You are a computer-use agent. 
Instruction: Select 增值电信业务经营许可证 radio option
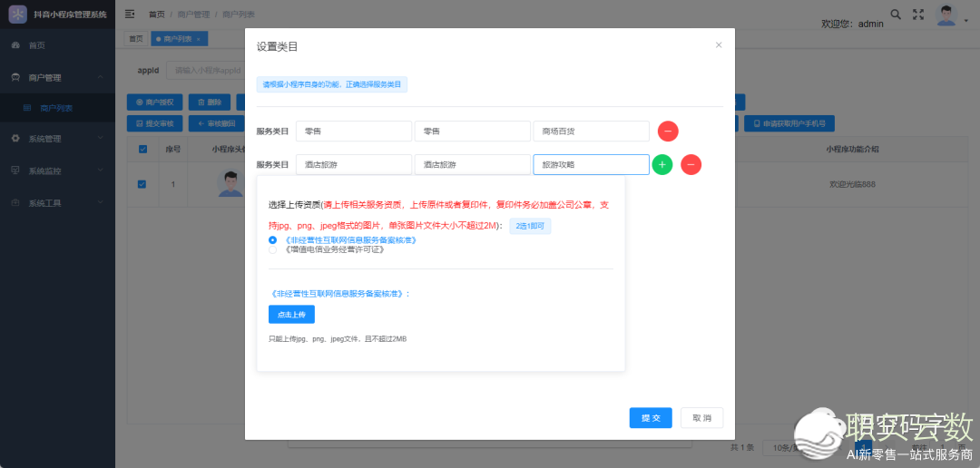[x=272, y=250]
